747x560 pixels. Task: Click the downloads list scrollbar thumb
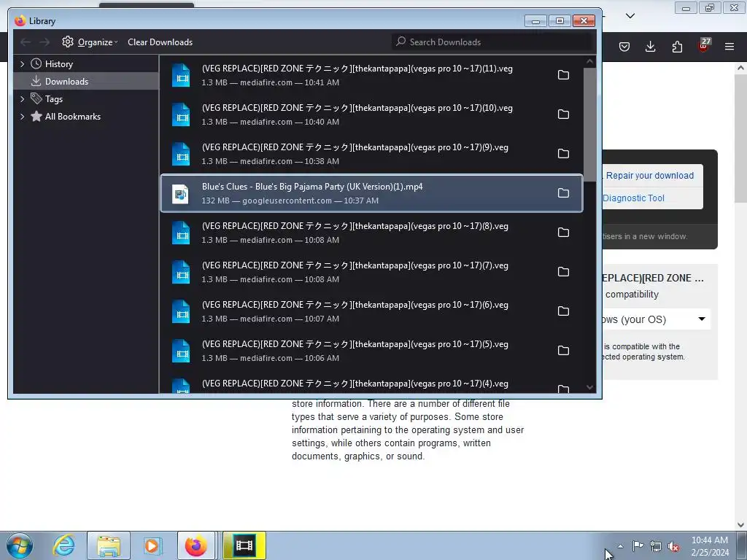[x=589, y=124]
